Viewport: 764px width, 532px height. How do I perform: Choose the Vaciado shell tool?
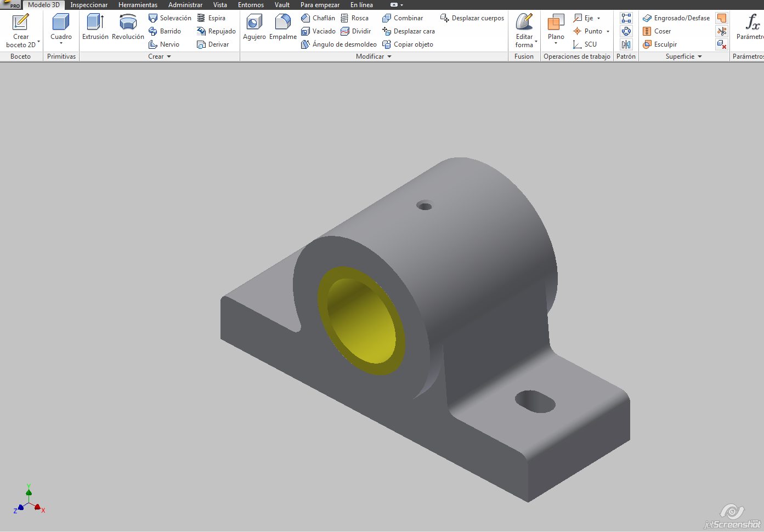318,31
